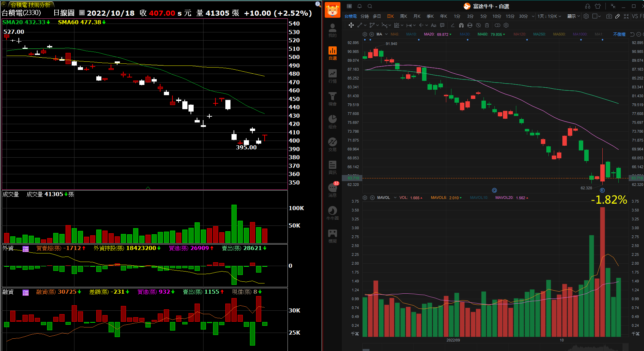Select the line segment drawing tool

tap(360, 25)
